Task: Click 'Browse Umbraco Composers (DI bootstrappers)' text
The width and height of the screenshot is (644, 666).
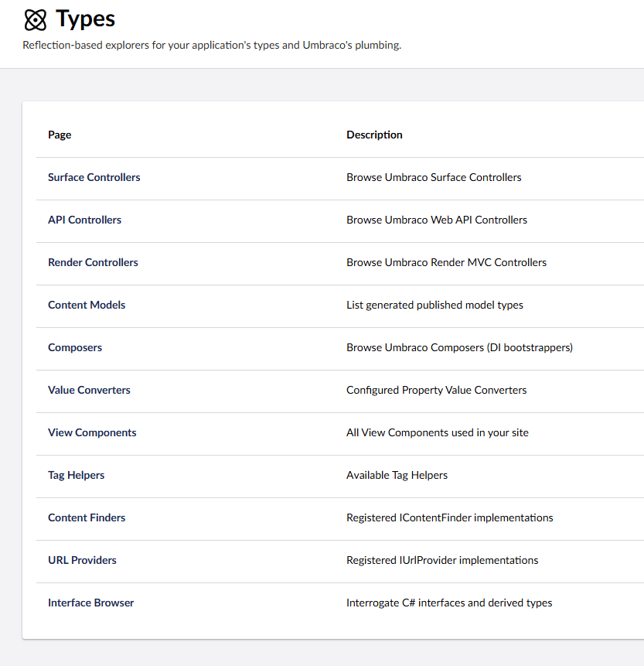Action: coord(459,347)
